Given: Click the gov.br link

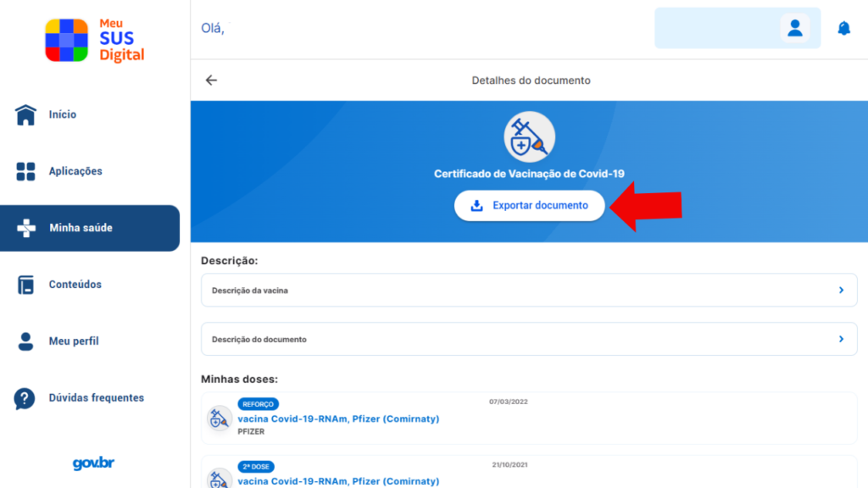Looking at the screenshot, I should pyautogui.click(x=93, y=463).
